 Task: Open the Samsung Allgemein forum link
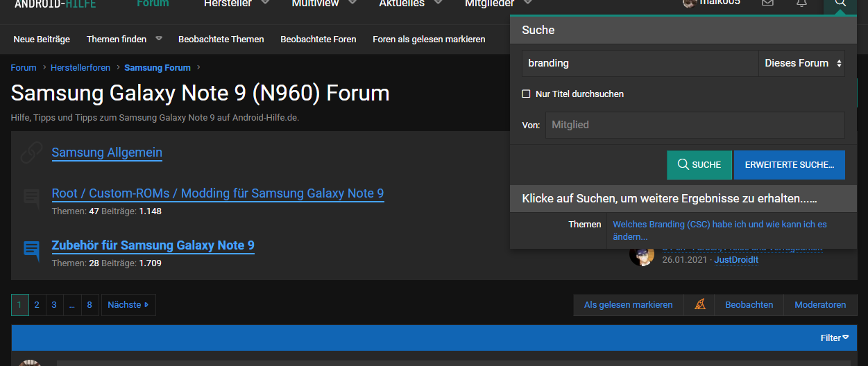click(107, 152)
